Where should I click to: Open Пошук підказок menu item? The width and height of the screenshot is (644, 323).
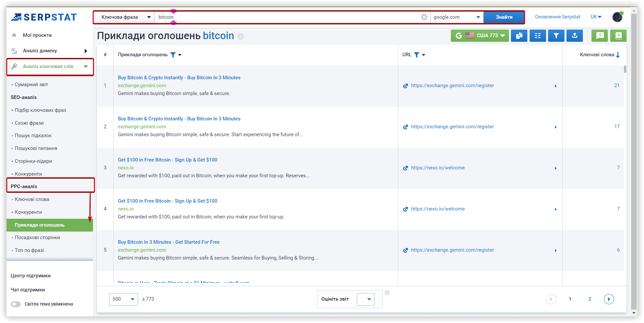pos(33,136)
